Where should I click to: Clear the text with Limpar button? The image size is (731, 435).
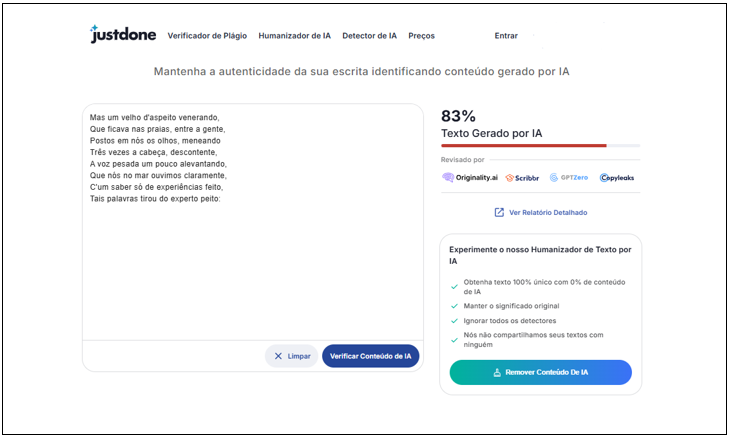pos(291,356)
